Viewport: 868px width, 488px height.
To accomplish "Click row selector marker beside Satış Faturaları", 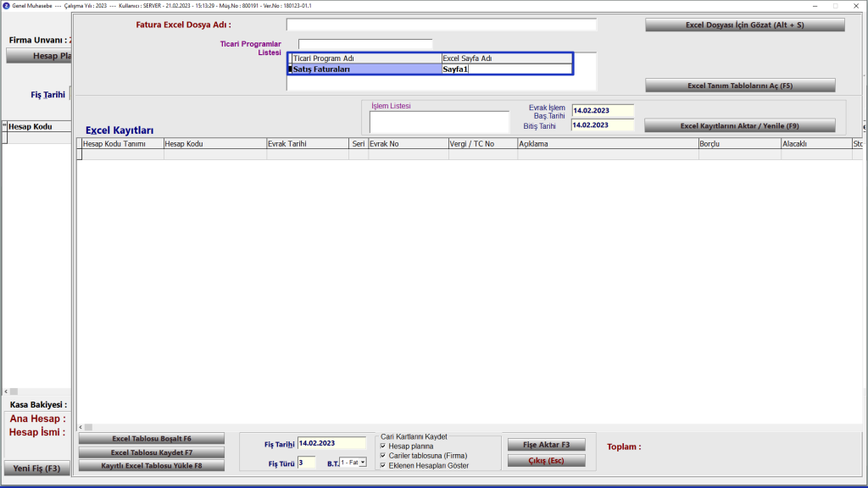I will click(x=290, y=69).
